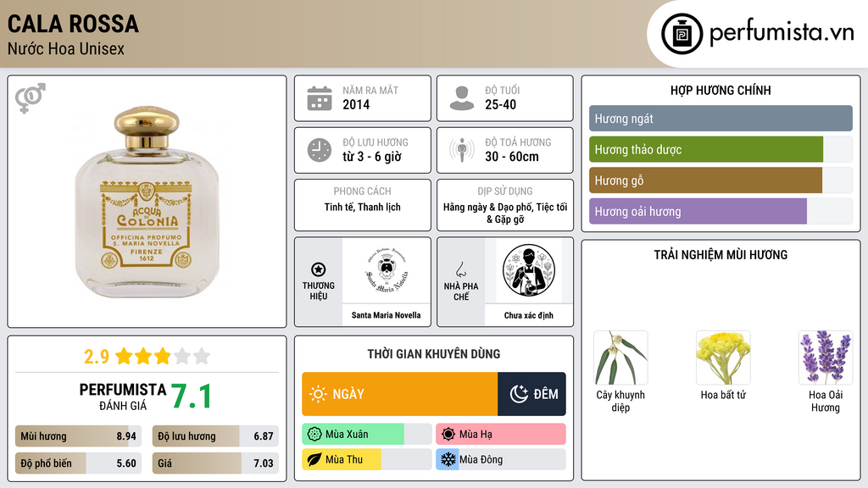Click the moon icon in the Đêm bar
Viewport: 868px width, 488px height.
click(519, 394)
